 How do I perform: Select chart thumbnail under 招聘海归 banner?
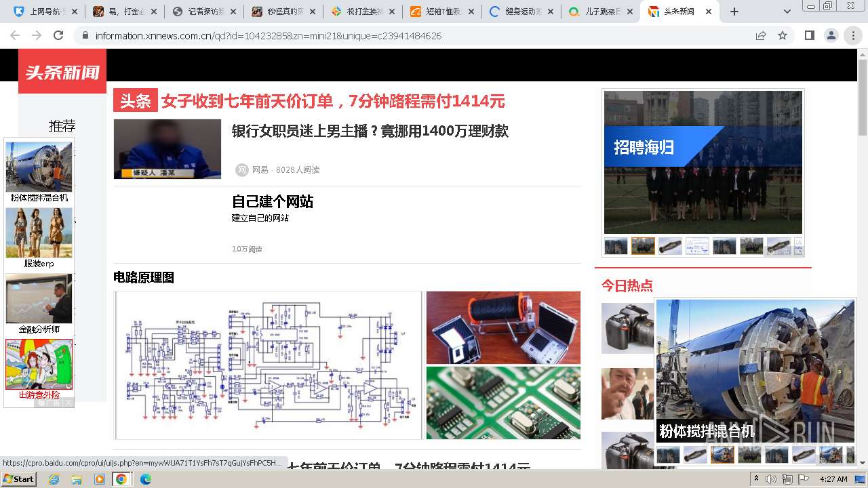[x=697, y=246]
